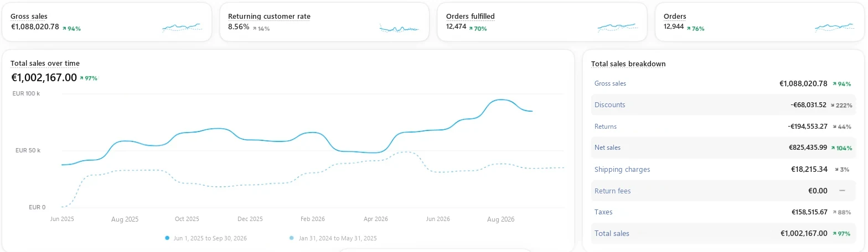Click the 88% change indicator on Taxes row
868x252 pixels.
click(x=841, y=212)
